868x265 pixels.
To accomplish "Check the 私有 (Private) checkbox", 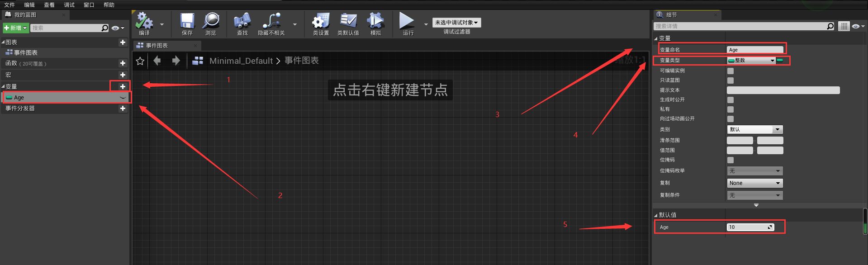I will pos(730,109).
